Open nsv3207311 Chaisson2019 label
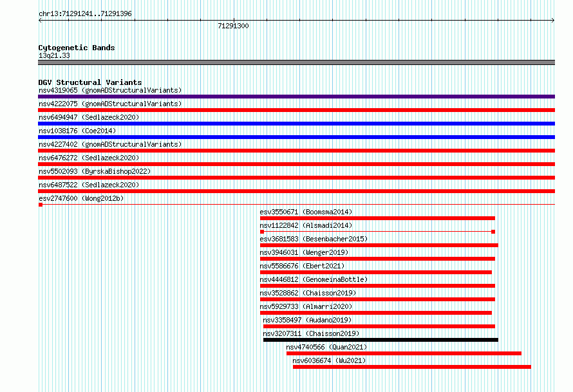Screen dimensions: 573x392 point(311,333)
